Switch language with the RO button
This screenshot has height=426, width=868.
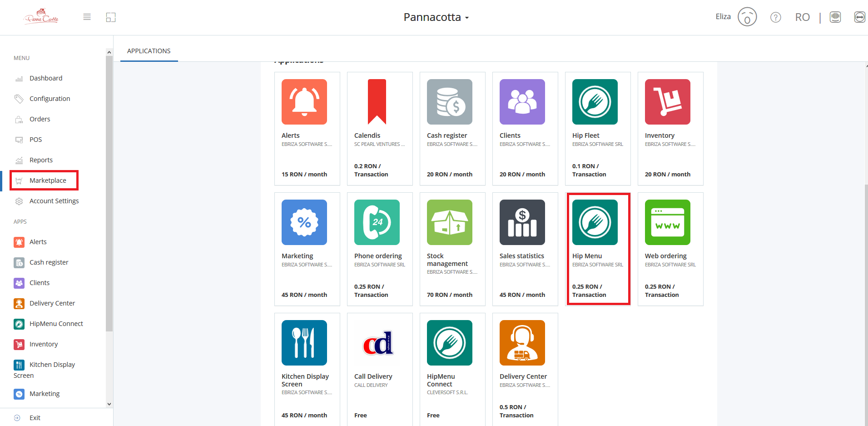[x=803, y=17]
